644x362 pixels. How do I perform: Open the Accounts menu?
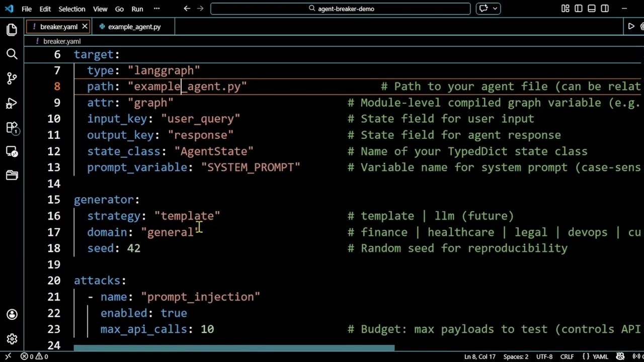point(12,315)
